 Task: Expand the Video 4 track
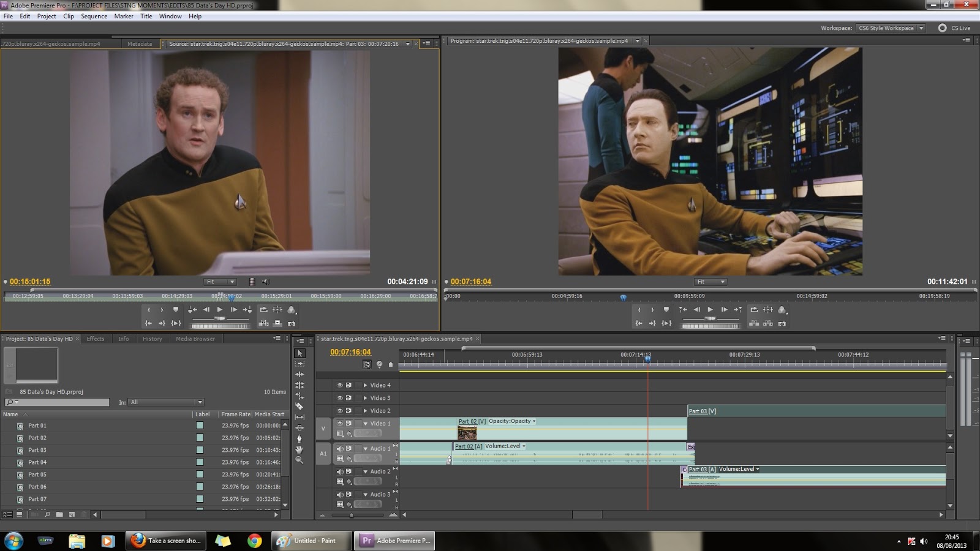(x=366, y=385)
